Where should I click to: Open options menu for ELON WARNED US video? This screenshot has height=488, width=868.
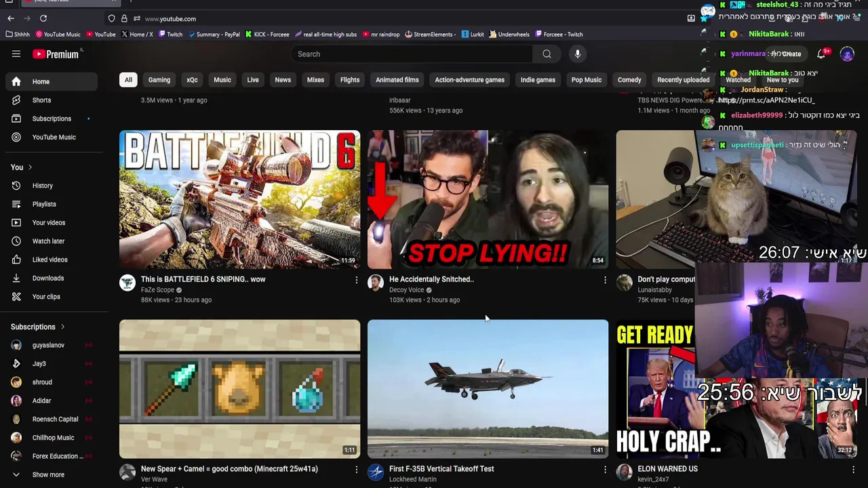(x=853, y=469)
